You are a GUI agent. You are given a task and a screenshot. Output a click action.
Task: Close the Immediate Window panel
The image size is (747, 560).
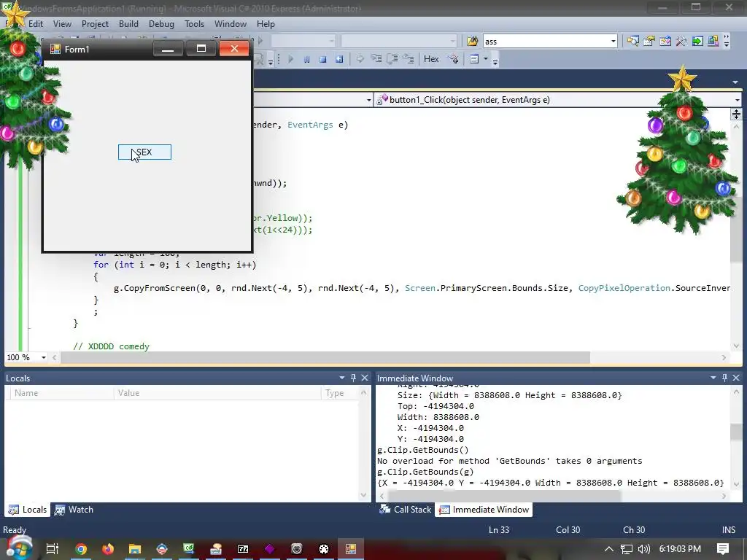pyautogui.click(x=736, y=378)
